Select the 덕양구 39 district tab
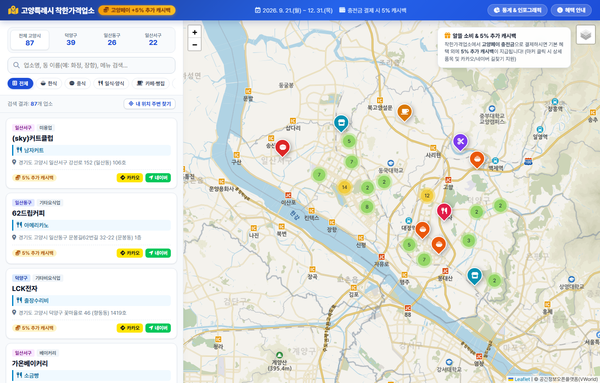The width and height of the screenshot is (600, 383). pos(71,39)
